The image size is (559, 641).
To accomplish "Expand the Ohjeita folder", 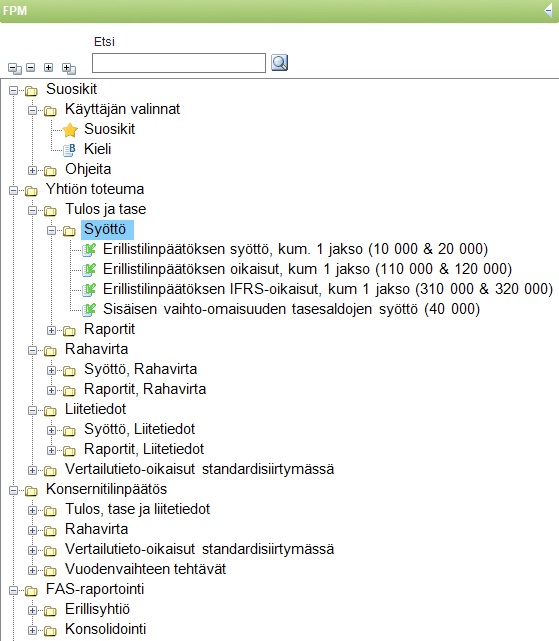I will click(x=32, y=170).
